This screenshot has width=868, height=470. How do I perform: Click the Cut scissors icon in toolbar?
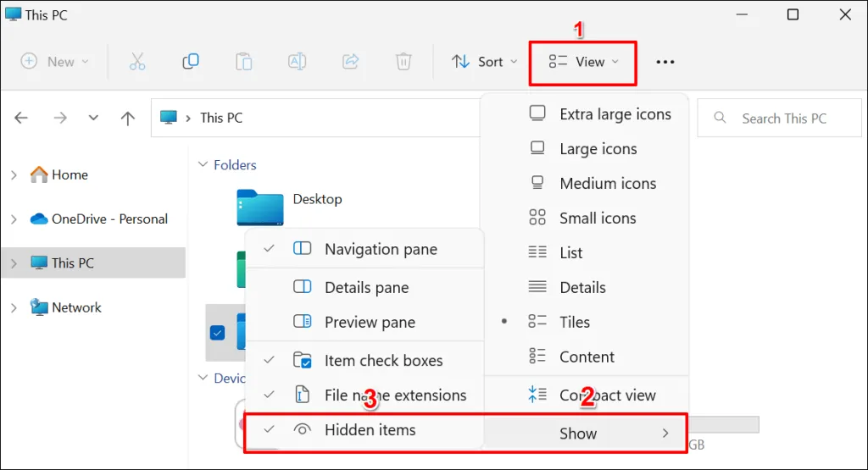point(137,62)
